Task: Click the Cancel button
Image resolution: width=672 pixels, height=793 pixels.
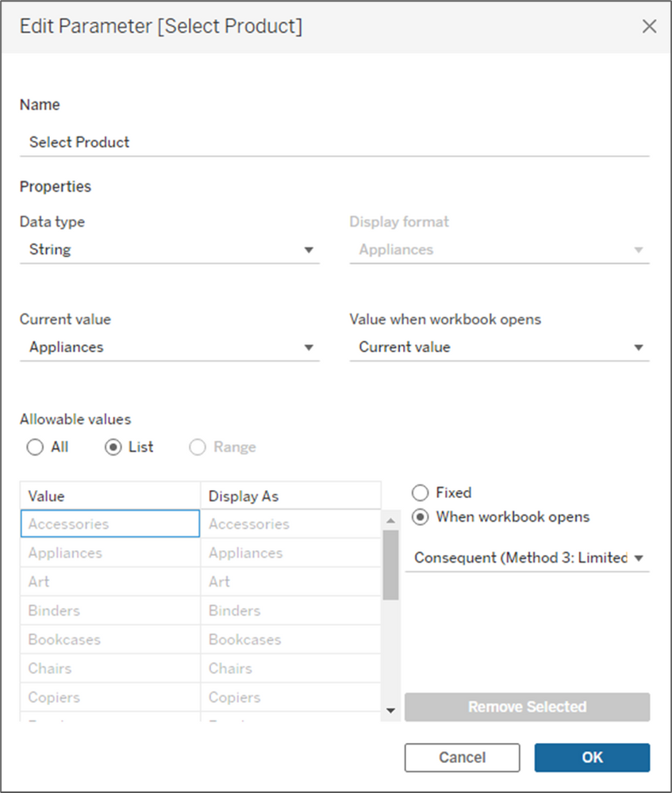Action: pyautogui.click(x=462, y=757)
